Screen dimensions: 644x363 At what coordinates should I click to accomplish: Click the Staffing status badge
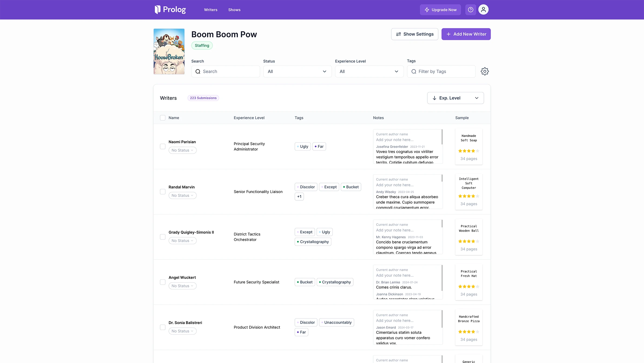(202, 45)
